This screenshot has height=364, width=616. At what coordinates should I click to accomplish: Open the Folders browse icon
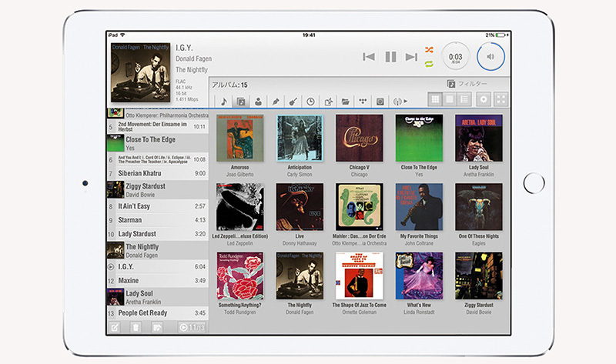click(x=345, y=102)
